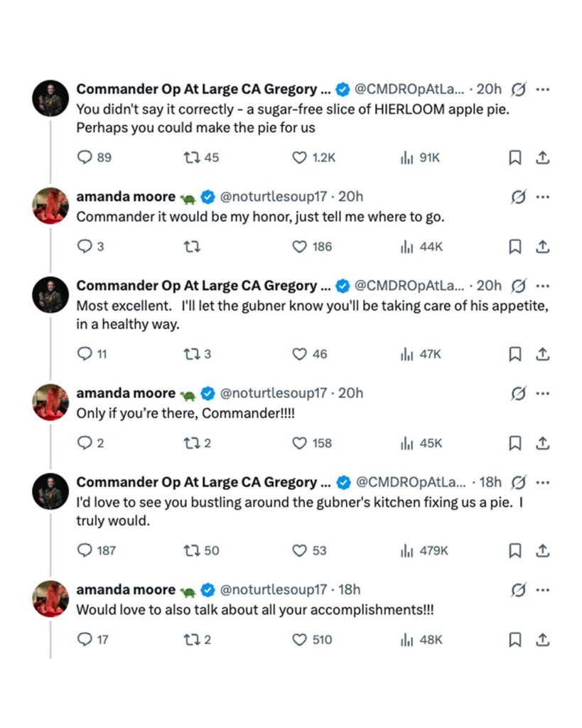This screenshot has width=582, height=728.
Task: Like the tweet with 1.2K likes
Action: click(300, 158)
